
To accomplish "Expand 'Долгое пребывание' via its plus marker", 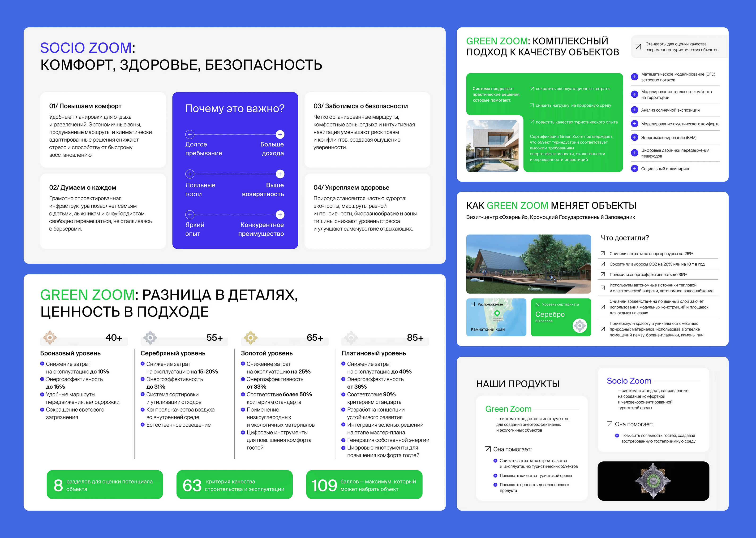I will 190,134.
